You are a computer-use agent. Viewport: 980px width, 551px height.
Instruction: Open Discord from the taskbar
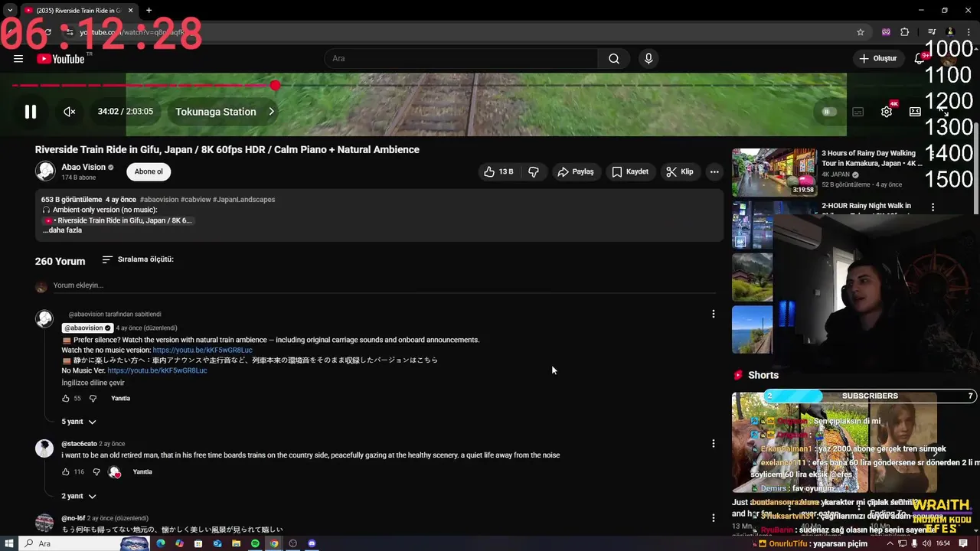point(312,543)
